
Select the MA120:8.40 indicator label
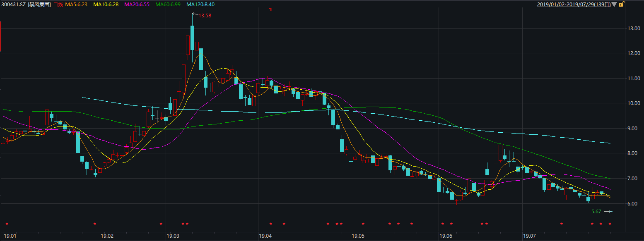pos(200,5)
